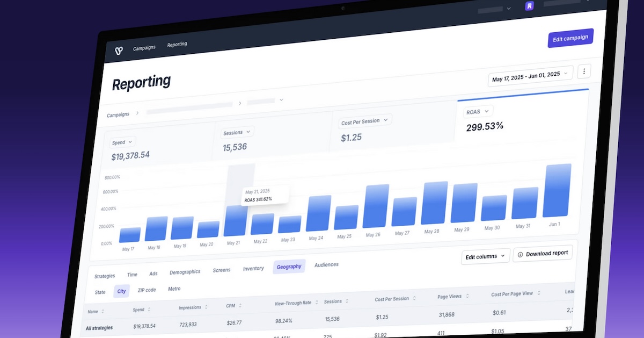The image size is (644, 338).
Task: Select the Metro sub-tab
Action: [174, 289]
